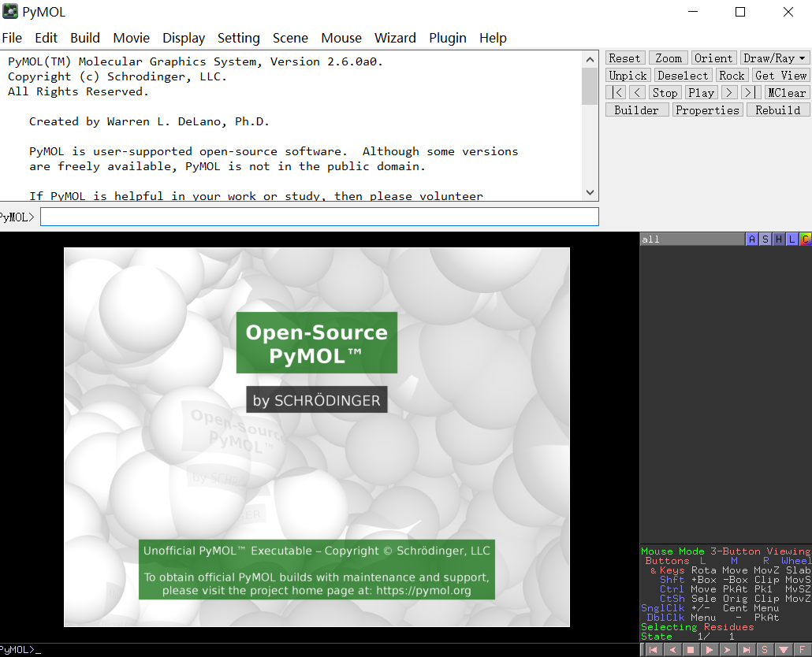Click the Zoom button in the upper panel

(669, 58)
